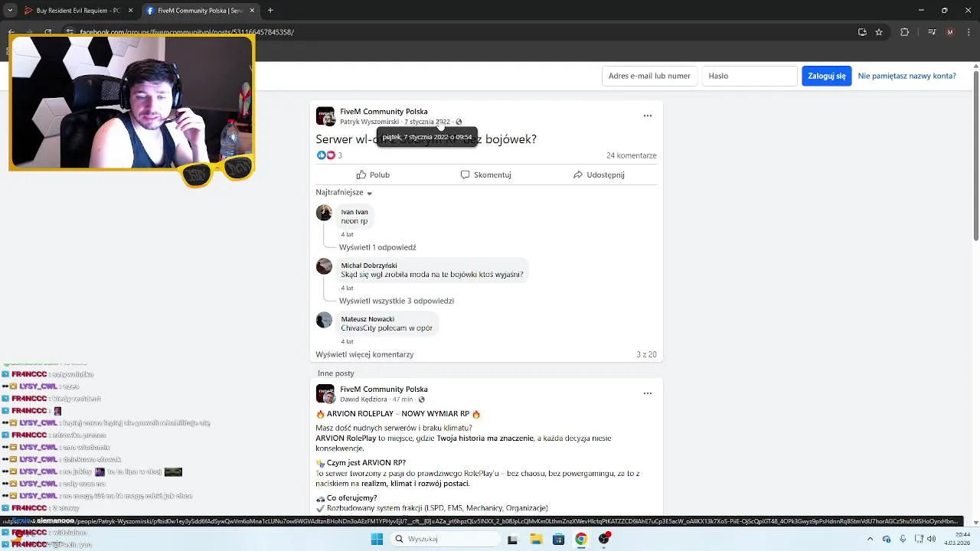Screen dimensions: 980x551
Task: Switch to FiveM Community Polska tab
Action: pos(201,11)
